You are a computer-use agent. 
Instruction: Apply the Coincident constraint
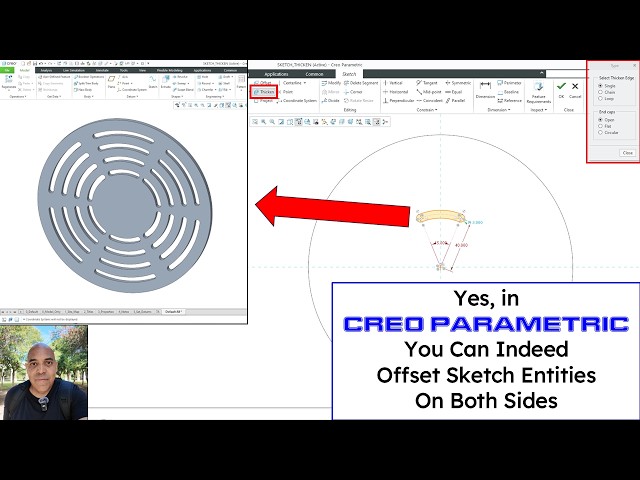[x=429, y=100]
